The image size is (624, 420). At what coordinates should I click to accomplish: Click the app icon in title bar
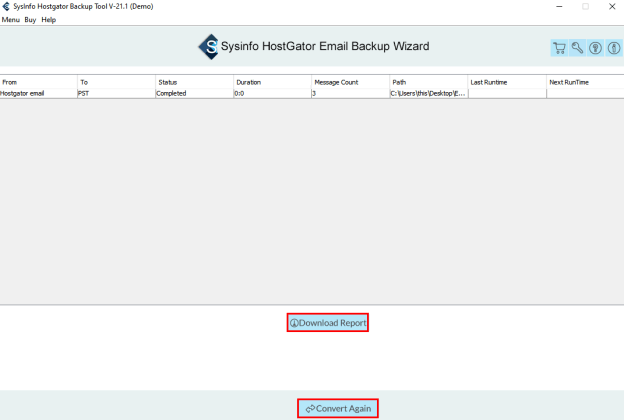[7, 6]
